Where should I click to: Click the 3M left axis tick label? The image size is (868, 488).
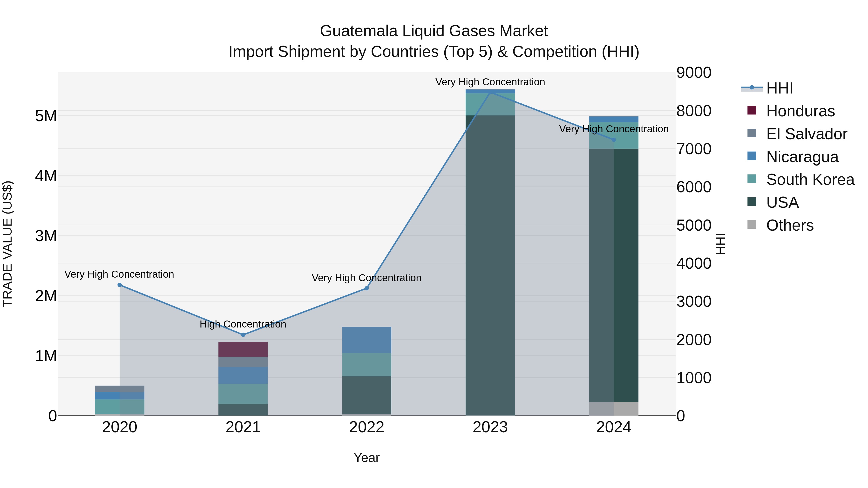coord(46,236)
